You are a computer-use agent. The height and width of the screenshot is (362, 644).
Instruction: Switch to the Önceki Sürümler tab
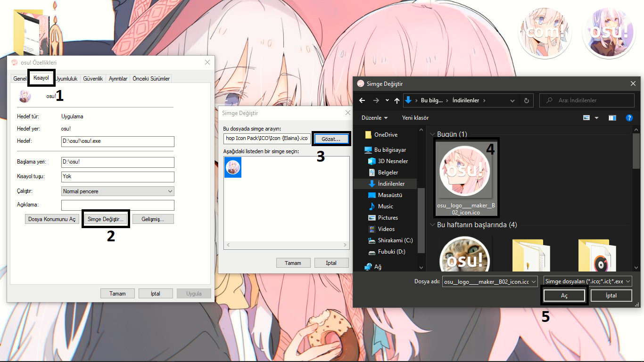pyautogui.click(x=151, y=79)
